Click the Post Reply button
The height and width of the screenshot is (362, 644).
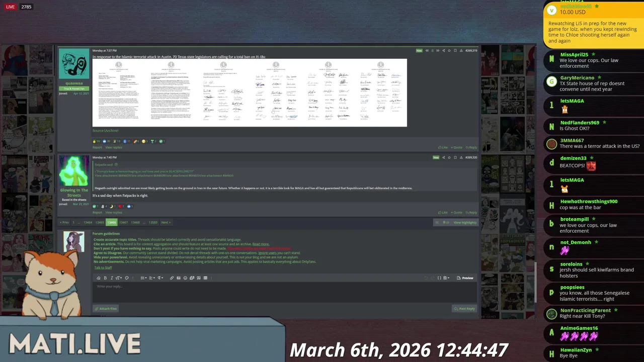point(464,309)
